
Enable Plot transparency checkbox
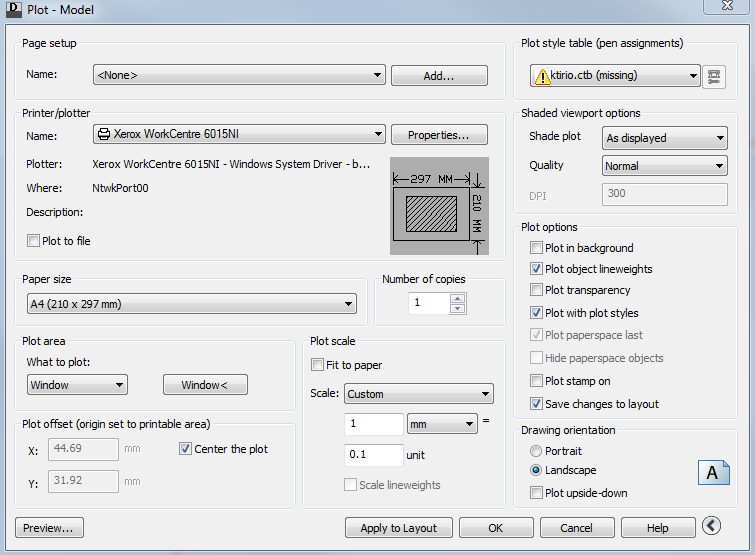536,290
